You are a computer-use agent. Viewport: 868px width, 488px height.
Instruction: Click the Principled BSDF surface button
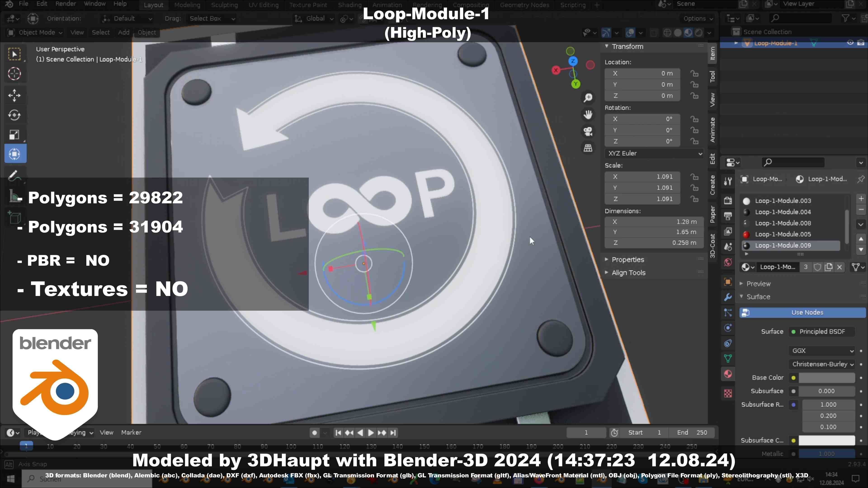(822, 332)
